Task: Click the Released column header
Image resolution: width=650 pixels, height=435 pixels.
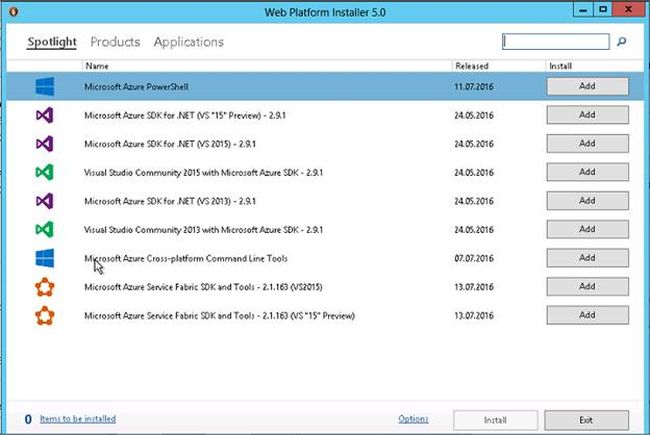Action: 472,66
